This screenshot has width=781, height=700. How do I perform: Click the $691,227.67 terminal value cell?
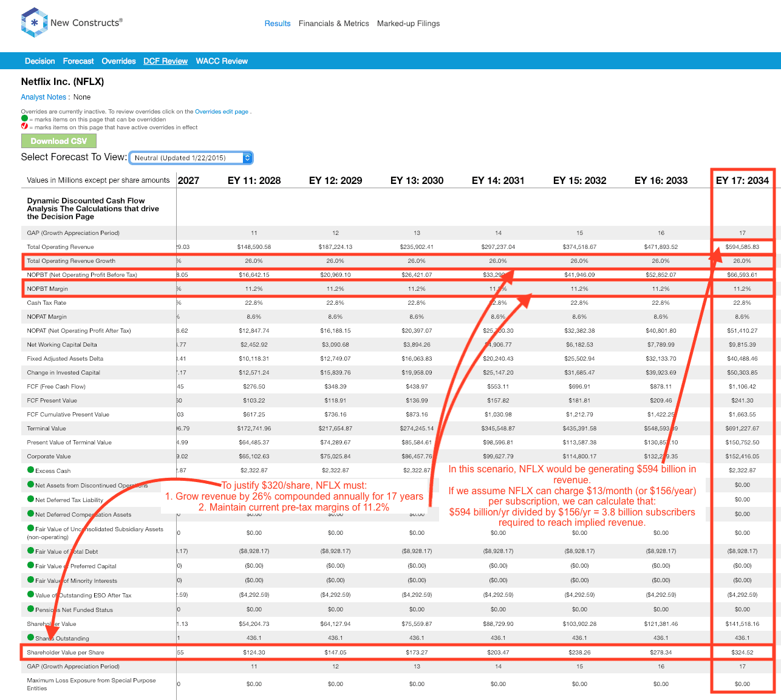[742, 429]
